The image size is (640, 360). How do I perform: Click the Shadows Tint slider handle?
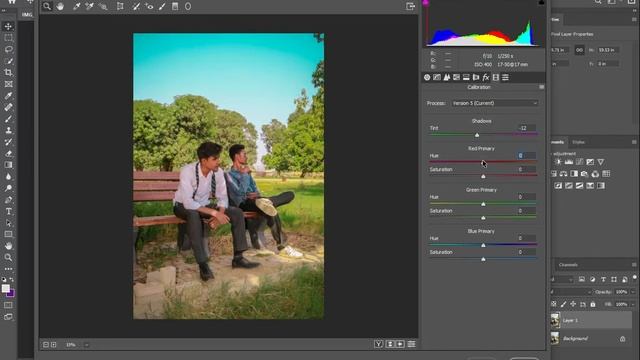(477, 135)
